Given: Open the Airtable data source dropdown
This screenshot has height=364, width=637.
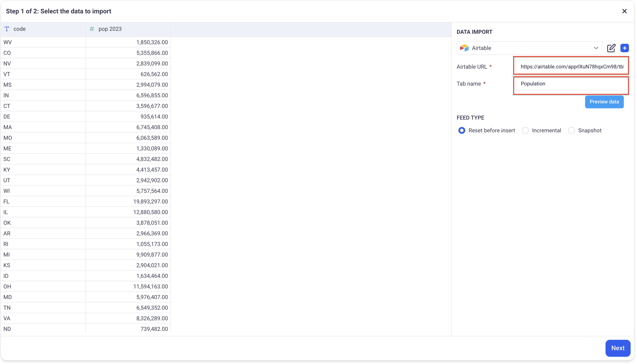Looking at the screenshot, I should pyautogui.click(x=529, y=48).
